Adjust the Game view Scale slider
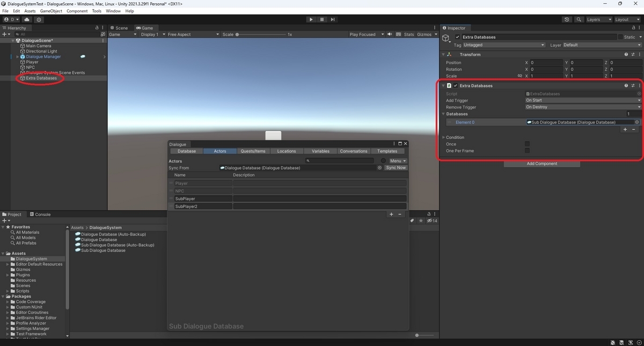This screenshot has height=346, width=644. point(260,34)
